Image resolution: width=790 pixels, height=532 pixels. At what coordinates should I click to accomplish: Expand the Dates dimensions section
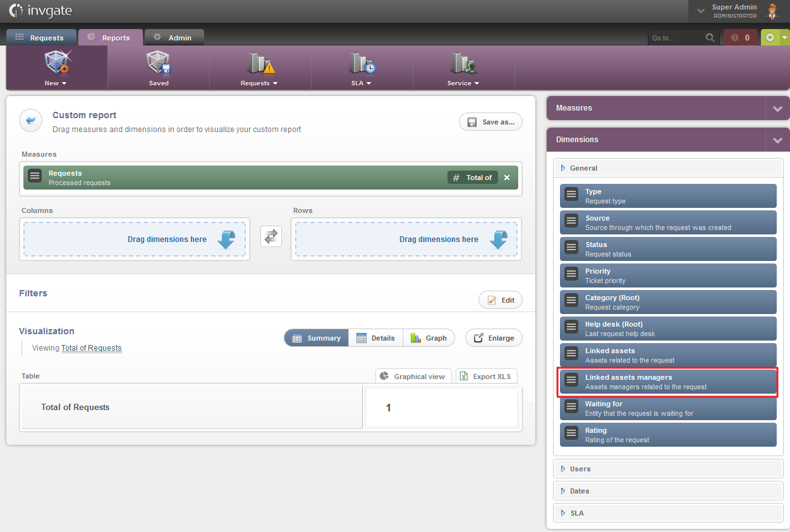(668, 490)
